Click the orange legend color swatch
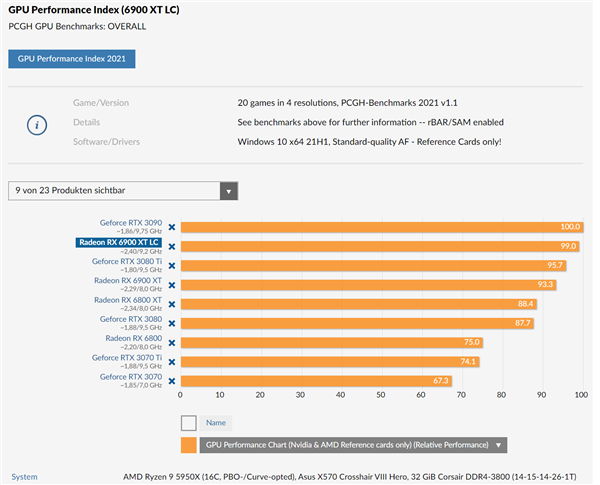 click(188, 445)
